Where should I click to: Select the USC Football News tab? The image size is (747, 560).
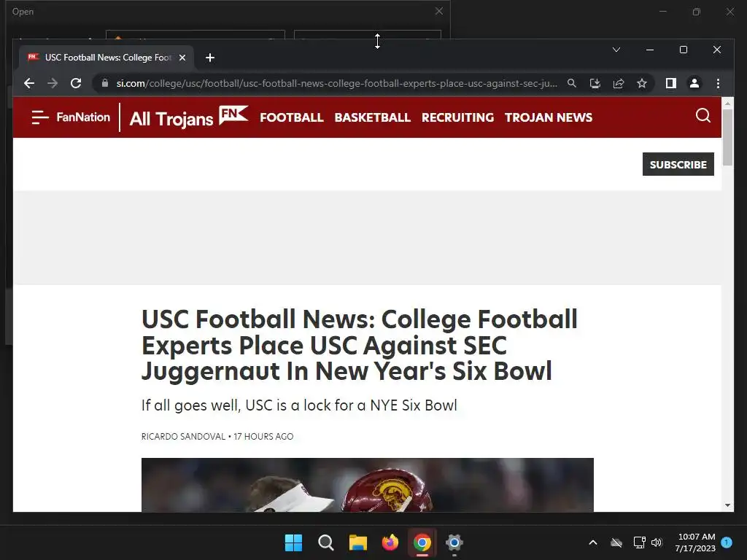point(107,58)
